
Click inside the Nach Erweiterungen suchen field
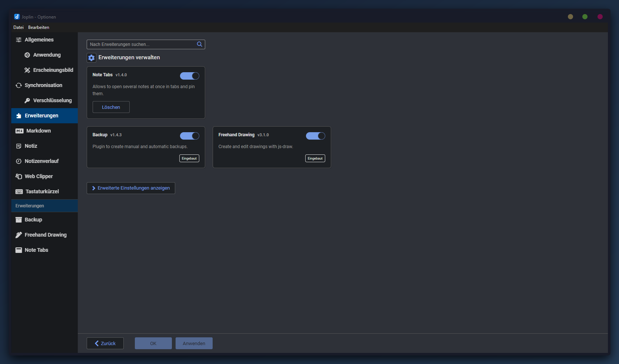(141, 44)
